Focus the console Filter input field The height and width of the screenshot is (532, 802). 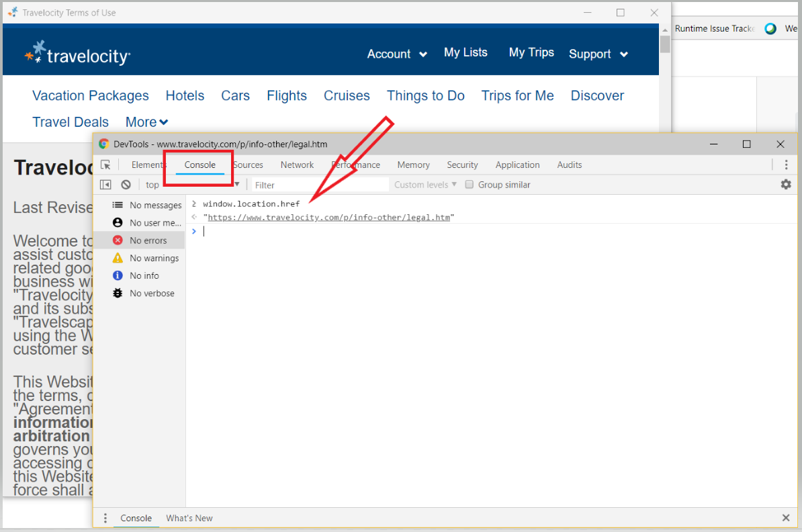point(320,185)
